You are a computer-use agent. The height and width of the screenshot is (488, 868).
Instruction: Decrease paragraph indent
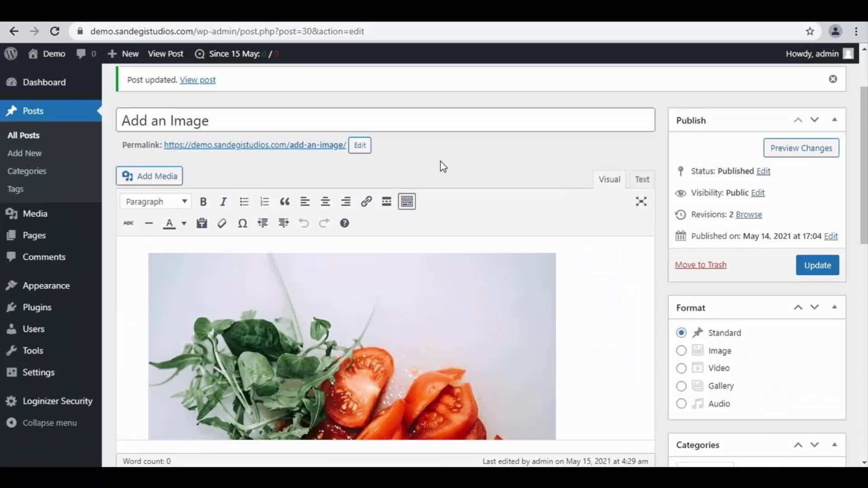coord(263,223)
